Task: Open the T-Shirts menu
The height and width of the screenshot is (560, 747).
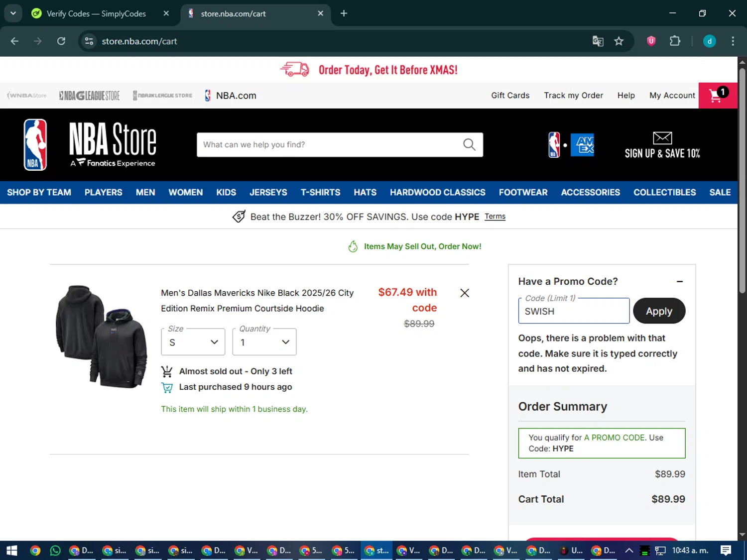Action: click(320, 193)
